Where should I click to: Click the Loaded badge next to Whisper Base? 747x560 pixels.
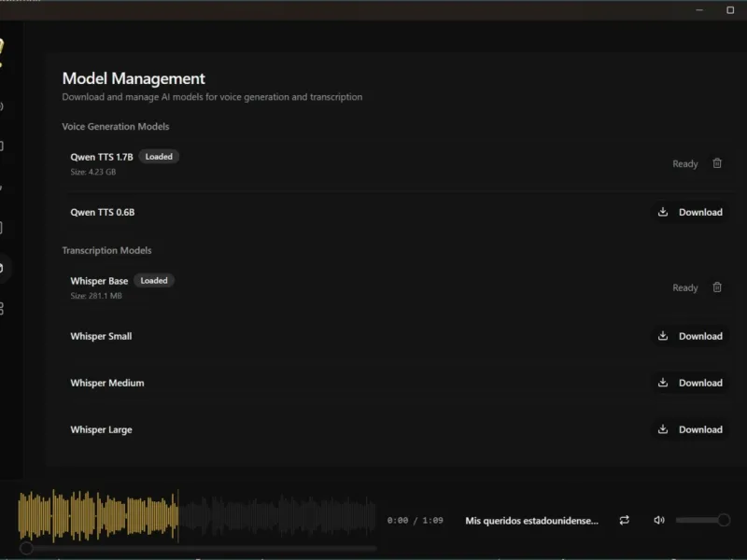pyautogui.click(x=154, y=281)
